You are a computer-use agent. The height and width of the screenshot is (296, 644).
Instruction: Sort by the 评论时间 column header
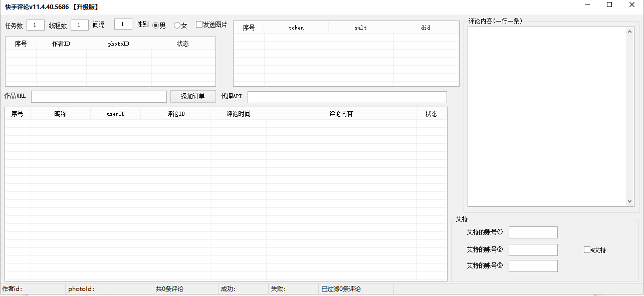[239, 114]
